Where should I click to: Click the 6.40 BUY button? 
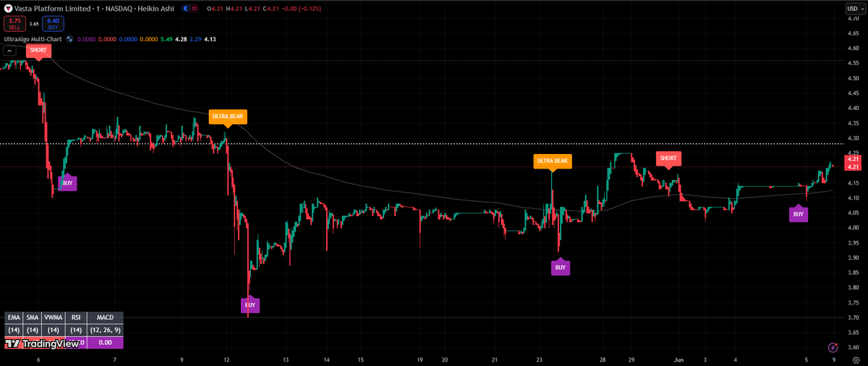click(x=53, y=24)
